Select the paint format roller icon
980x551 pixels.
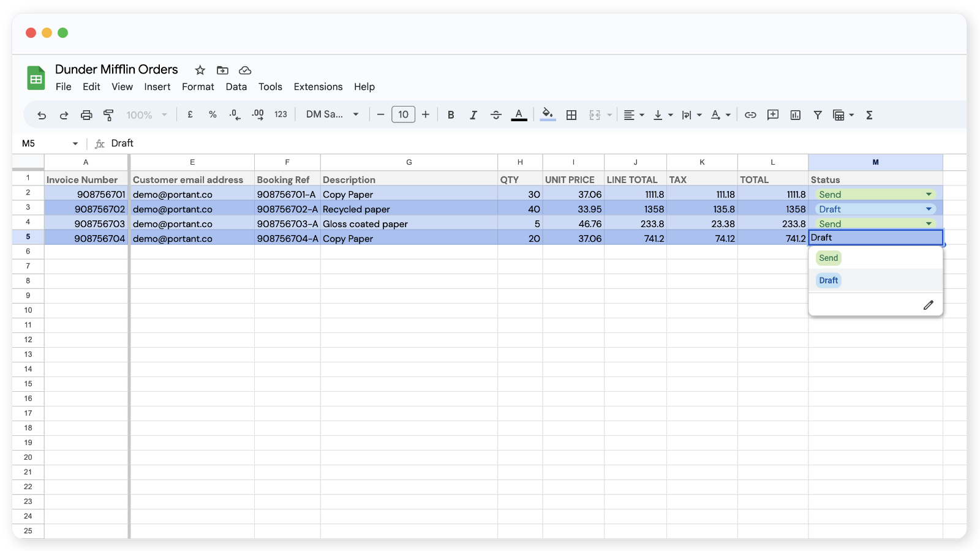point(108,115)
